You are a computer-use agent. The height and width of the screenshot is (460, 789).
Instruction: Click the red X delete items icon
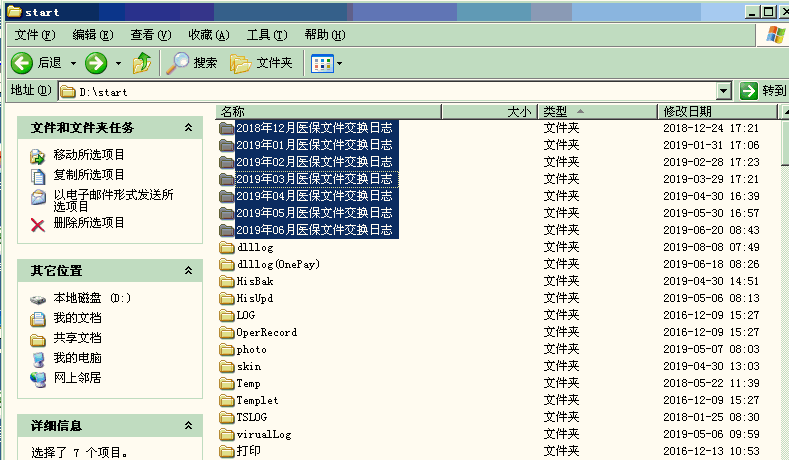tap(38, 224)
